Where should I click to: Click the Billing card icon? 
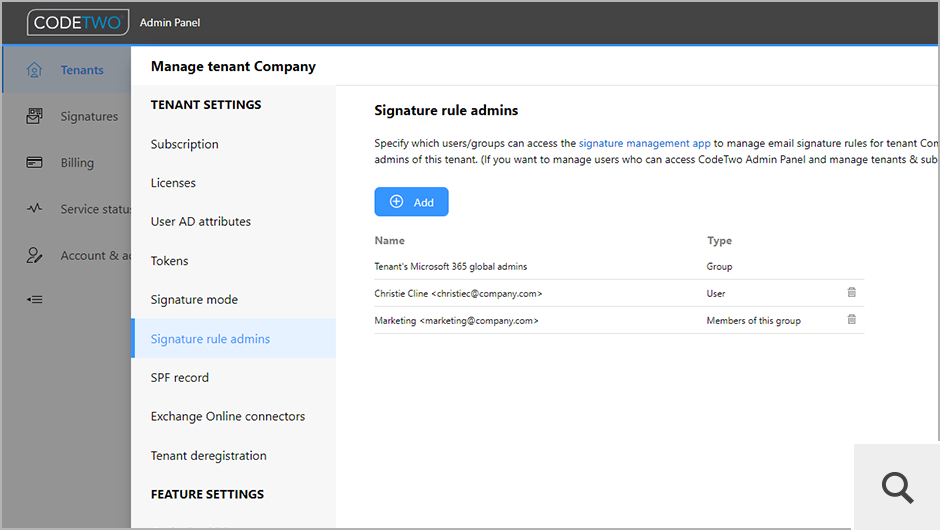coord(35,162)
